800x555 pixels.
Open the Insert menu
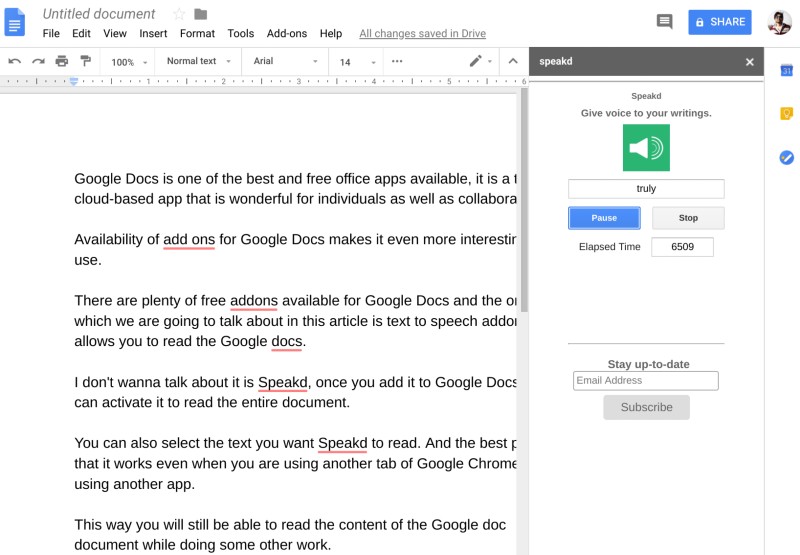[153, 34]
